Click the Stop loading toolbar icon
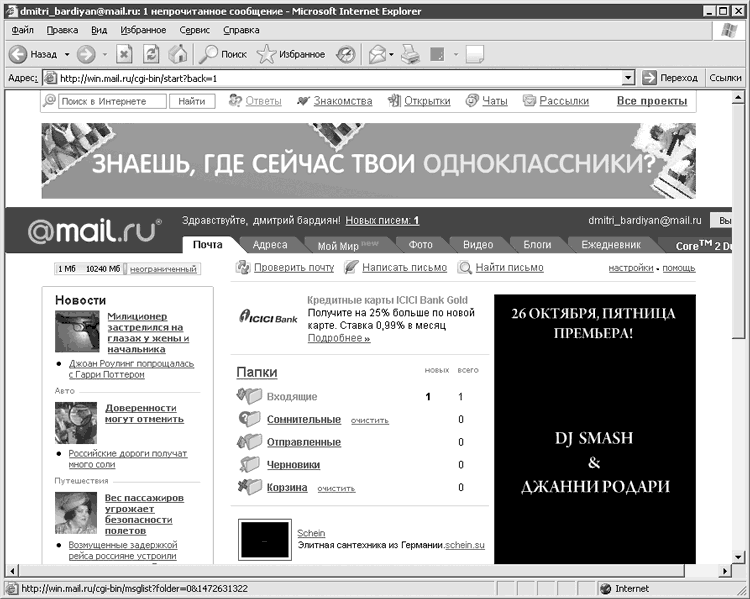Image resolution: width=750 pixels, height=599 pixels. pos(125,54)
